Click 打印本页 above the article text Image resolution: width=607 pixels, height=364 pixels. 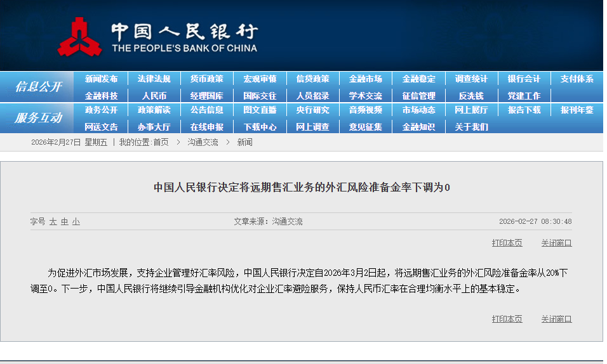[x=507, y=243]
